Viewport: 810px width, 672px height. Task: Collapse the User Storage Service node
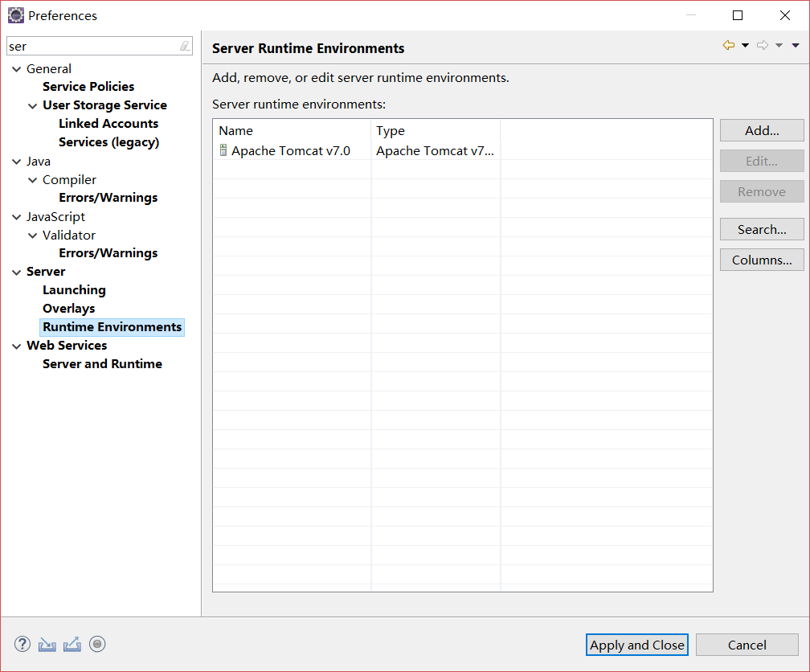[x=32, y=105]
